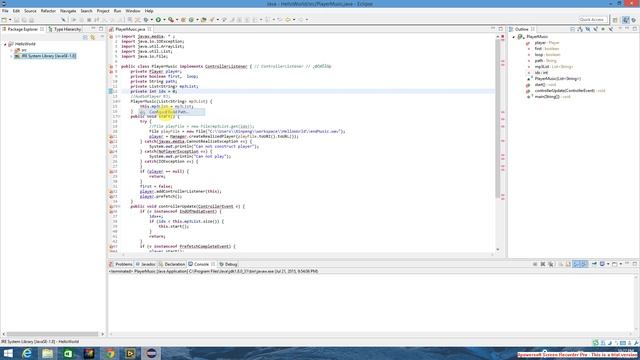Open the Navigate menu
640x360 pixels.
(68, 11)
